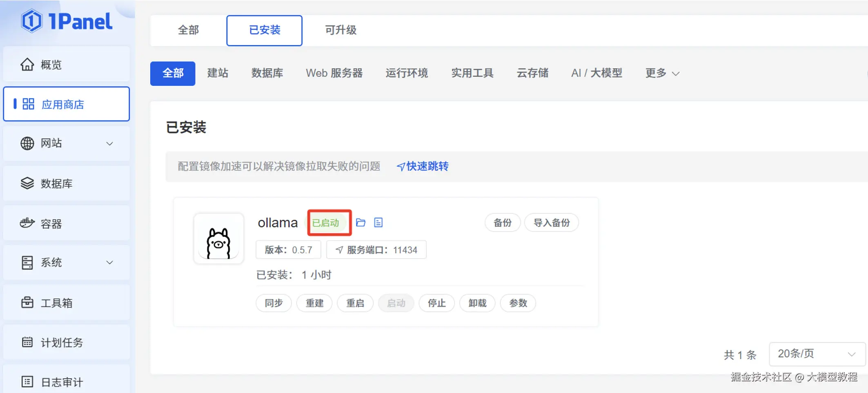Open 数据库 in the sidebar
This screenshot has height=393, width=868.
click(67, 183)
